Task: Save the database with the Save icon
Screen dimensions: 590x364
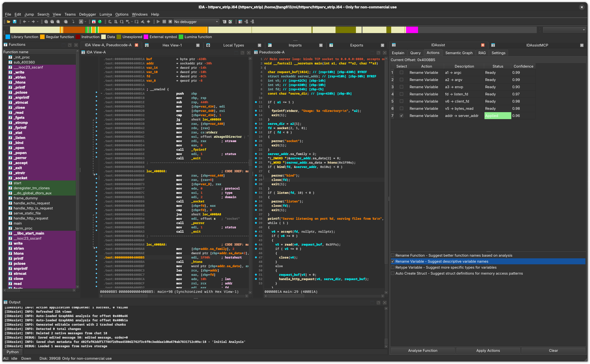Action: (15, 22)
